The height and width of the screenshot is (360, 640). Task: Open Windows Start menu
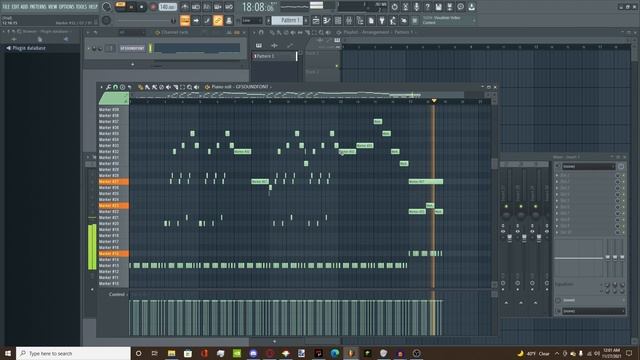point(7,353)
